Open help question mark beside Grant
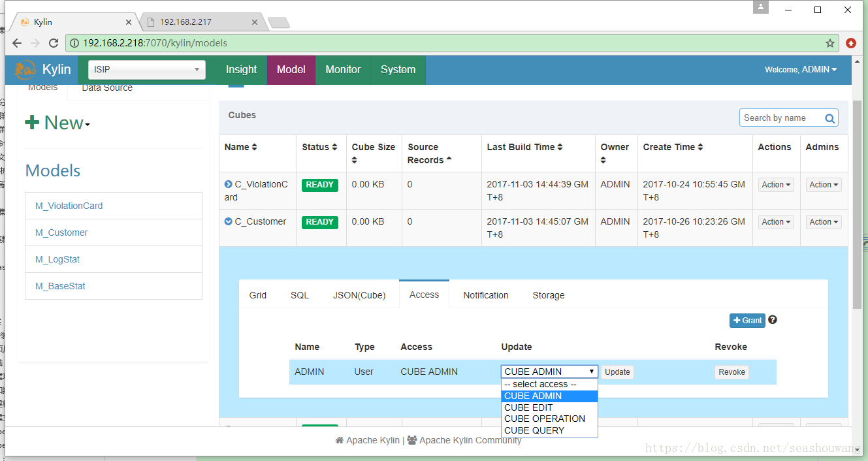The width and height of the screenshot is (868, 461). (773, 320)
